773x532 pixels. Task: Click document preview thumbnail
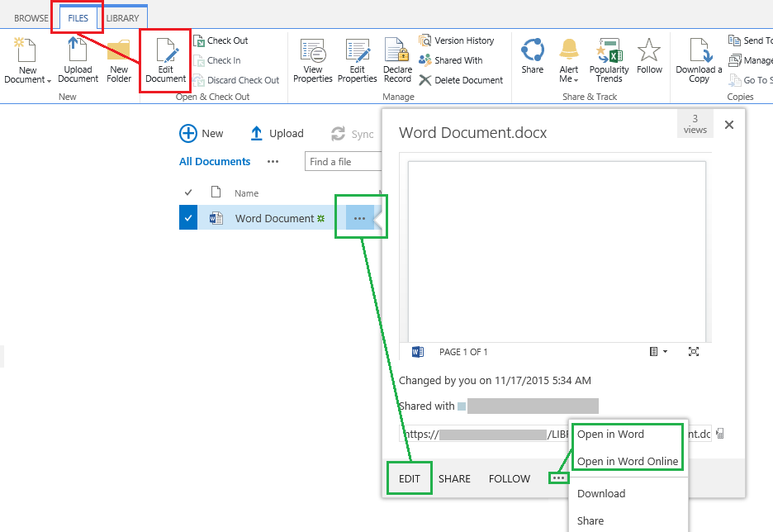tap(557, 250)
